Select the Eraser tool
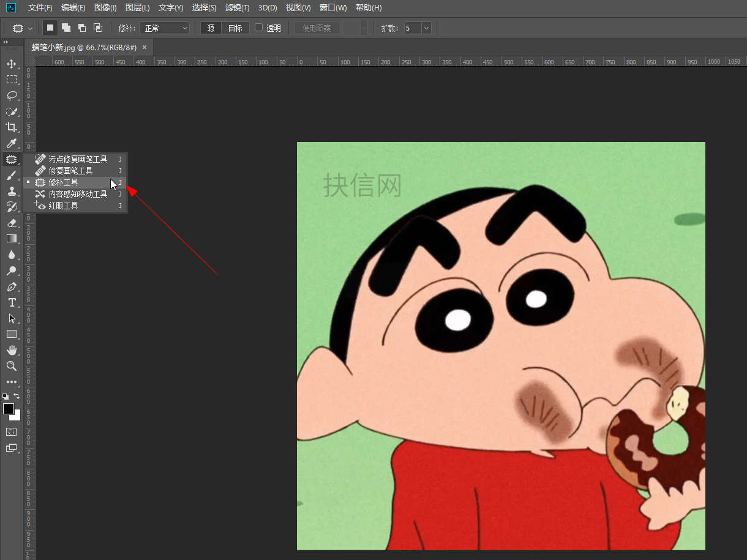 tap(11, 223)
